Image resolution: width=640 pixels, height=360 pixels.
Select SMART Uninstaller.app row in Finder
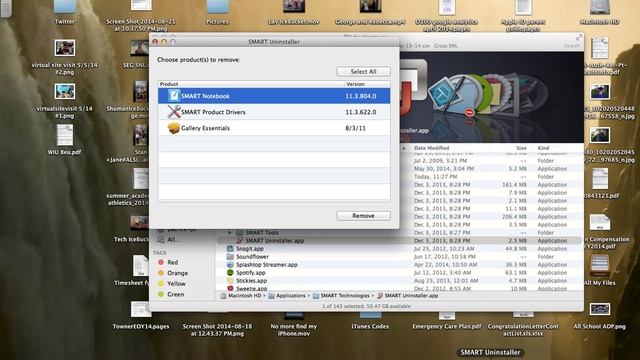[398, 240]
